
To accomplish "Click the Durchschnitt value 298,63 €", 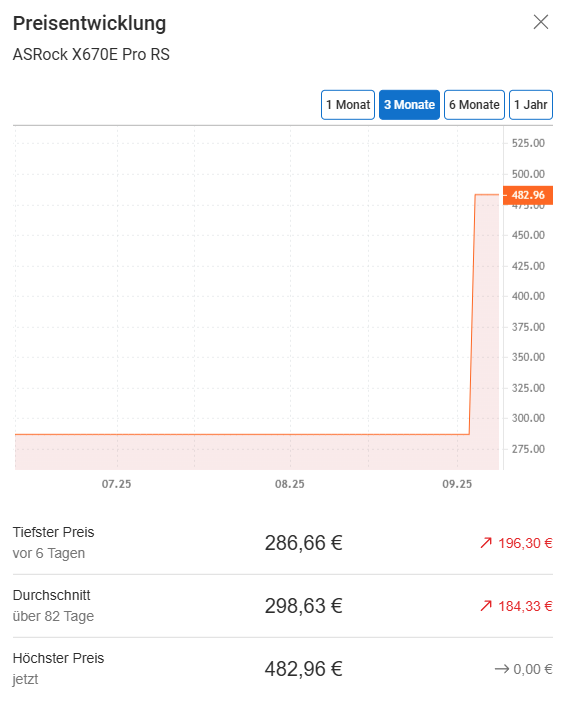I will (304, 606).
